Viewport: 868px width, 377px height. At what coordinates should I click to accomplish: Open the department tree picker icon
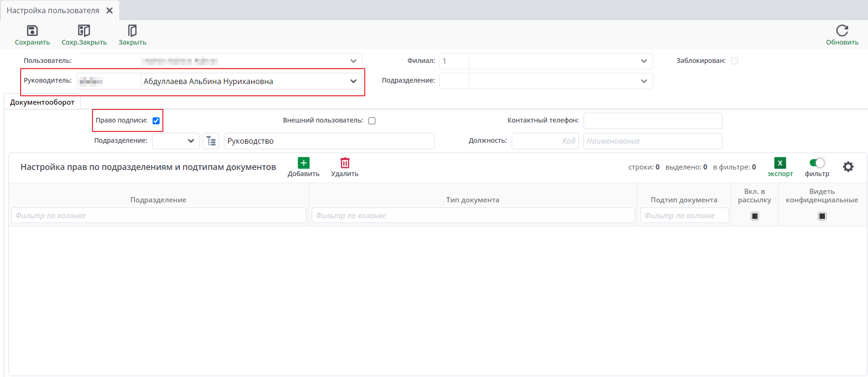(211, 141)
